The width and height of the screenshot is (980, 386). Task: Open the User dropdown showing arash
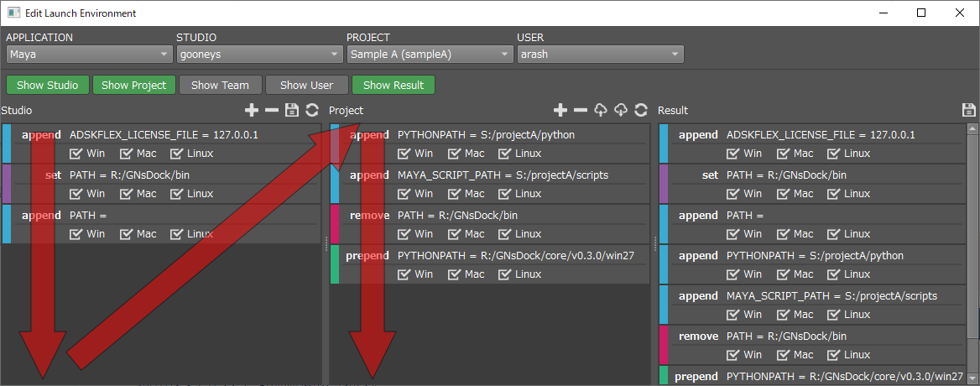coord(600,55)
